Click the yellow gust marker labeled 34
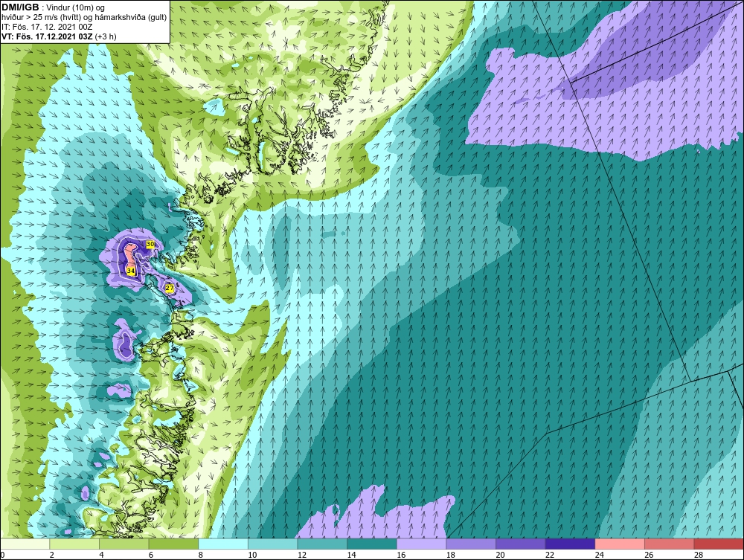The width and height of the screenshot is (744, 560). (x=131, y=271)
